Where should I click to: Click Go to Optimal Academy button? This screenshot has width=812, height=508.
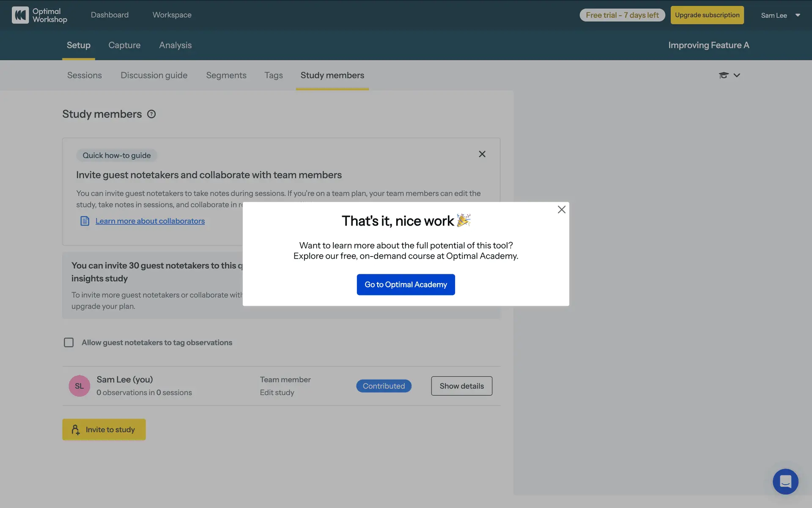click(406, 284)
